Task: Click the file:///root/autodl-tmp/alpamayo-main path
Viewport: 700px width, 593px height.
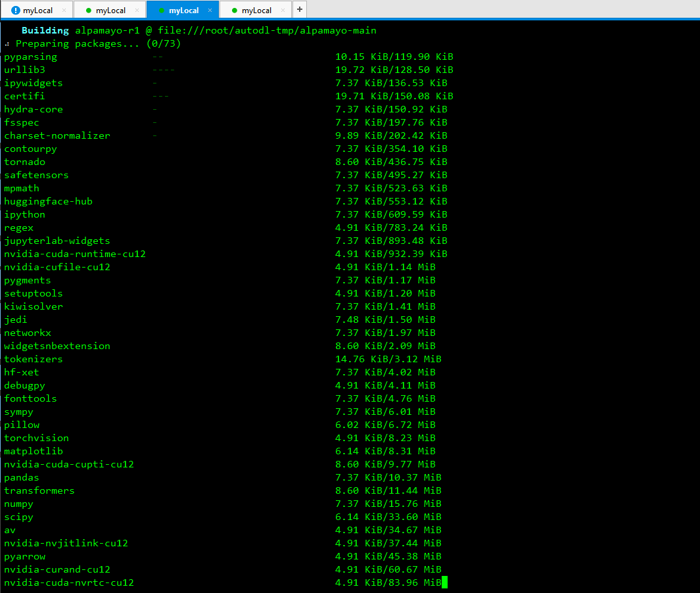Action: [267, 30]
